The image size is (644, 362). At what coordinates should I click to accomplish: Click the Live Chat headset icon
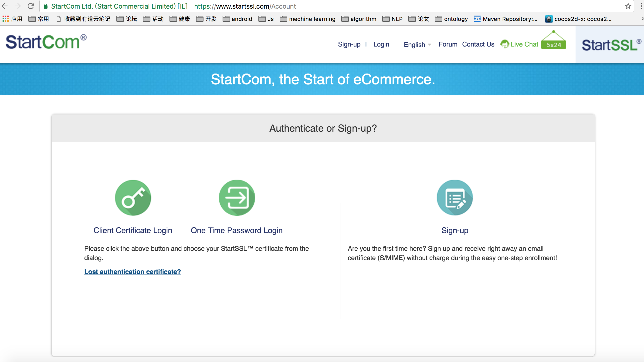505,44
